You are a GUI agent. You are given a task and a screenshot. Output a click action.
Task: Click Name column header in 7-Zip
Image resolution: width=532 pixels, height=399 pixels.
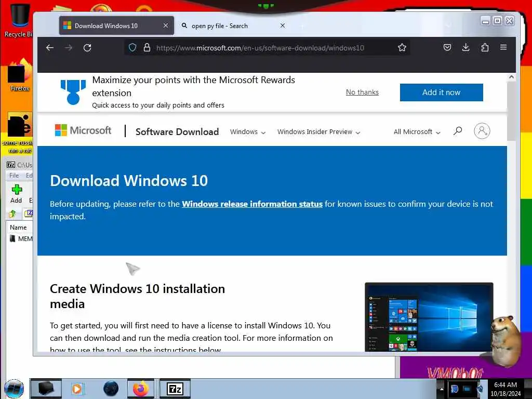pyautogui.click(x=18, y=228)
